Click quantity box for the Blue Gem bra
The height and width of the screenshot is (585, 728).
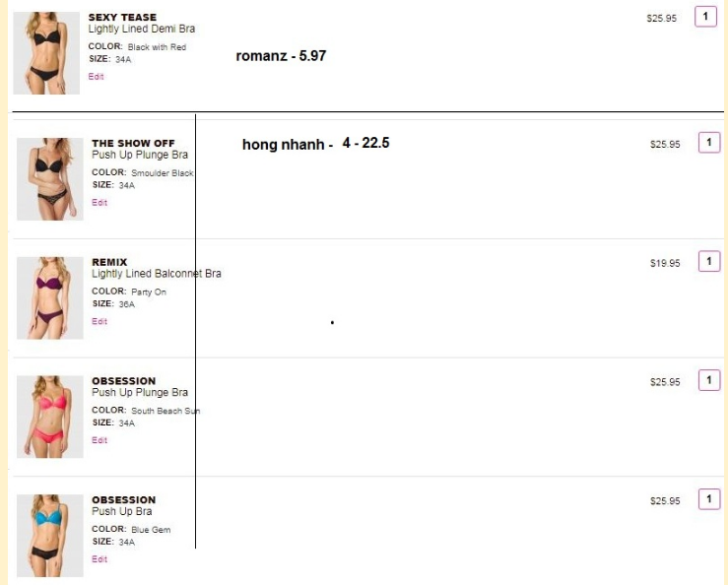708,499
